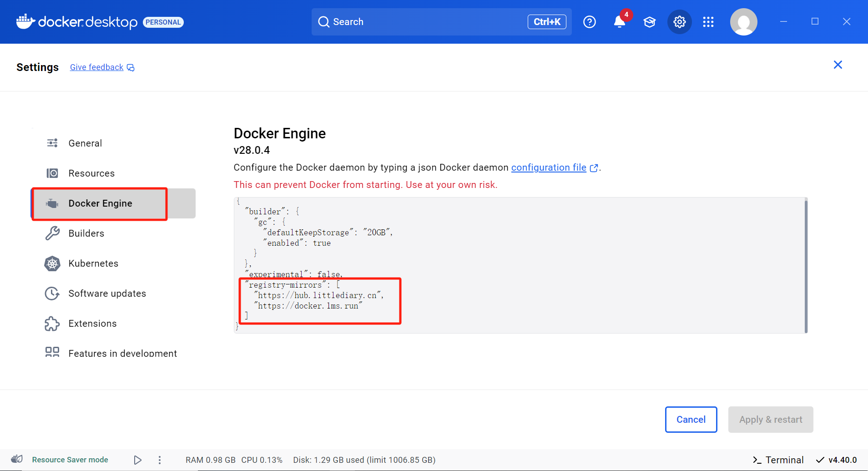Click the RAM 0.98 GB status entry

[x=210, y=460]
